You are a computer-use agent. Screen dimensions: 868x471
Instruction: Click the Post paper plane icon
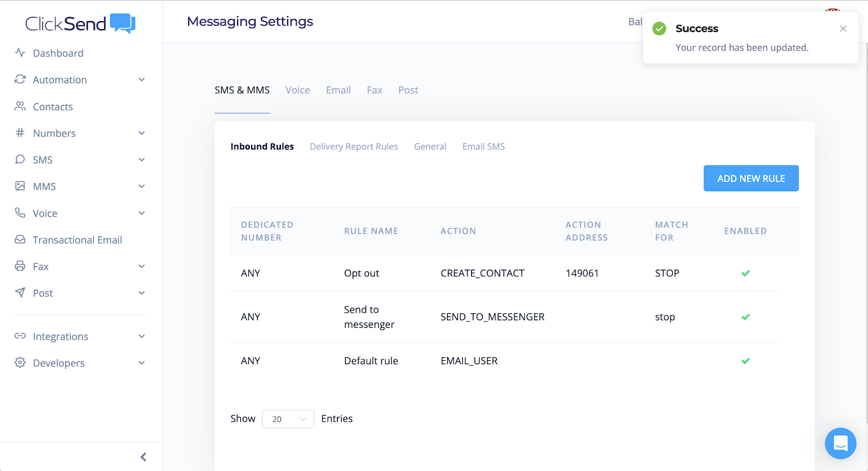(x=20, y=293)
